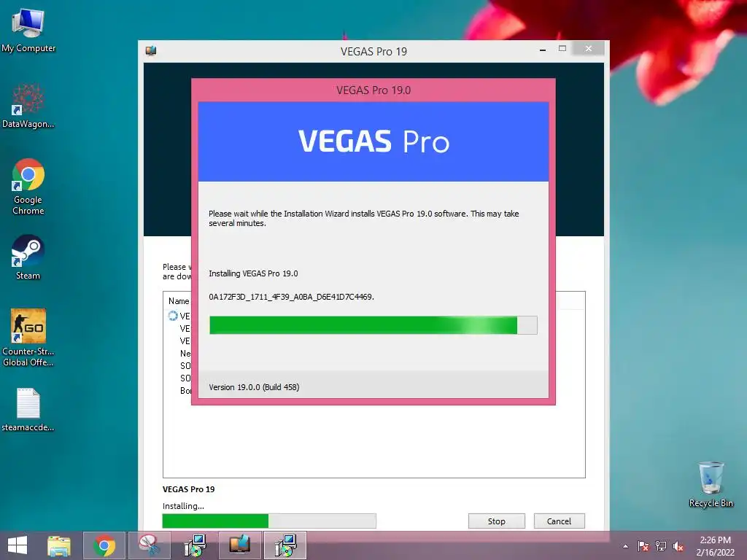Click the muted volume tray icon
747x560 pixels.
pos(678,546)
